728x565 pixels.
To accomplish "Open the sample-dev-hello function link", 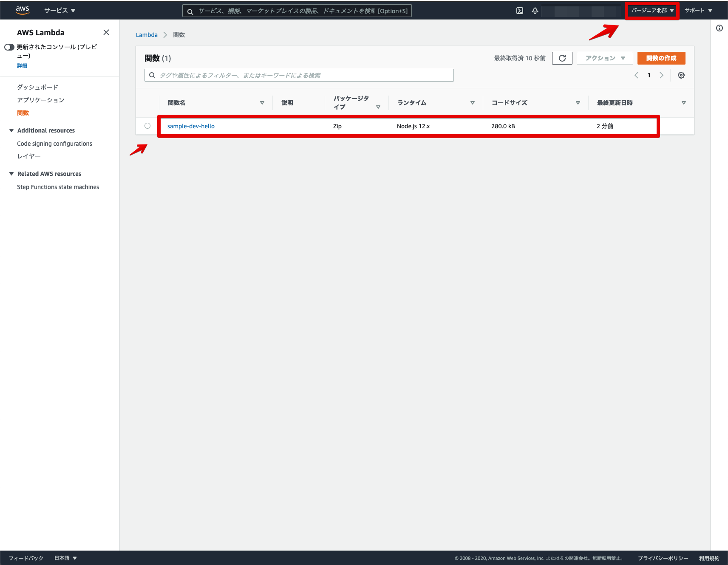I will click(x=191, y=126).
